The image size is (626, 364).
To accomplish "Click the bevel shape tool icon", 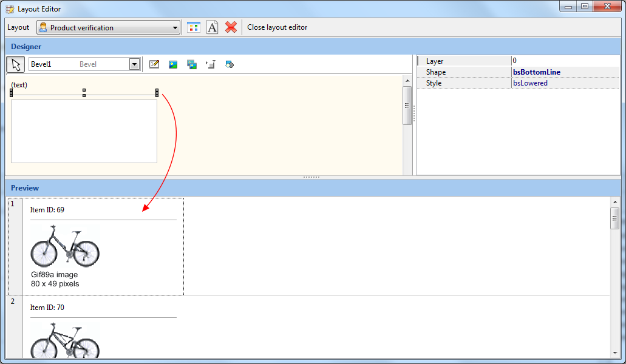I will pos(211,64).
